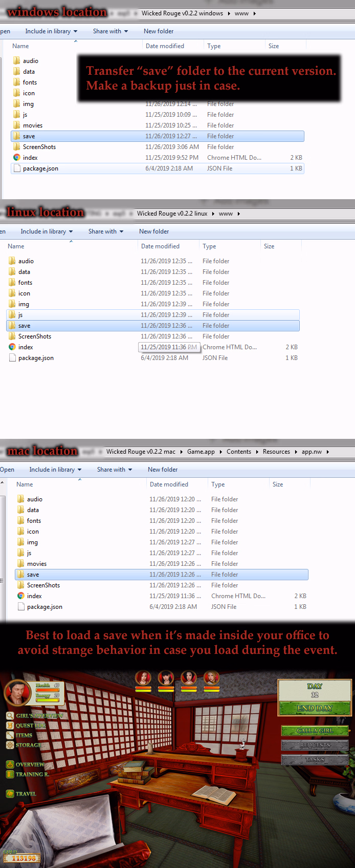
Task: Select the first girl's portrait at top
Action: [143, 679]
